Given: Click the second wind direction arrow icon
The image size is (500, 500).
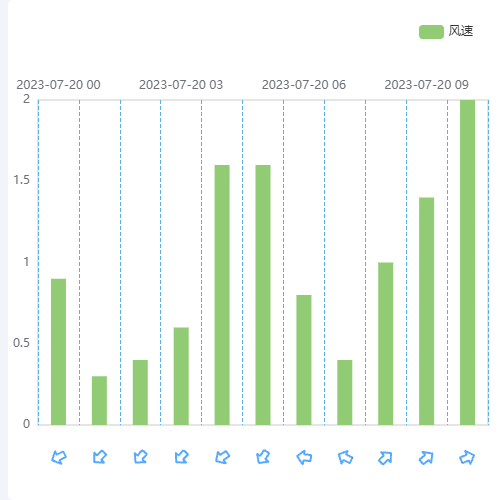Looking at the screenshot, I should (x=100, y=457).
